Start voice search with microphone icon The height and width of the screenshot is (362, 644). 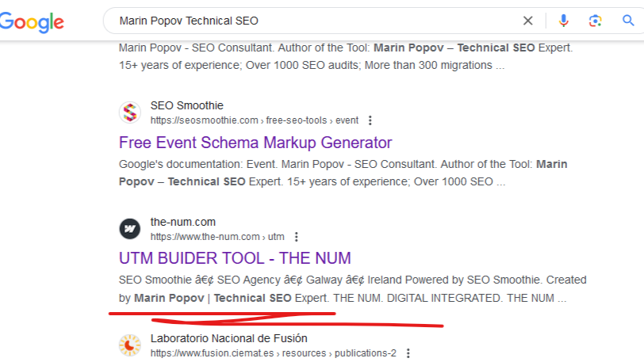(x=563, y=21)
